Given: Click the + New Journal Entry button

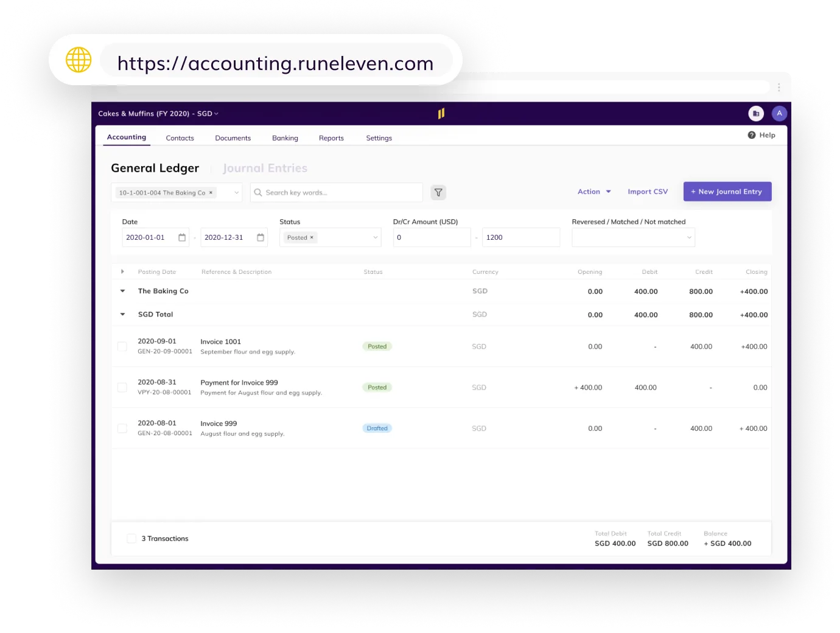Looking at the screenshot, I should (727, 191).
